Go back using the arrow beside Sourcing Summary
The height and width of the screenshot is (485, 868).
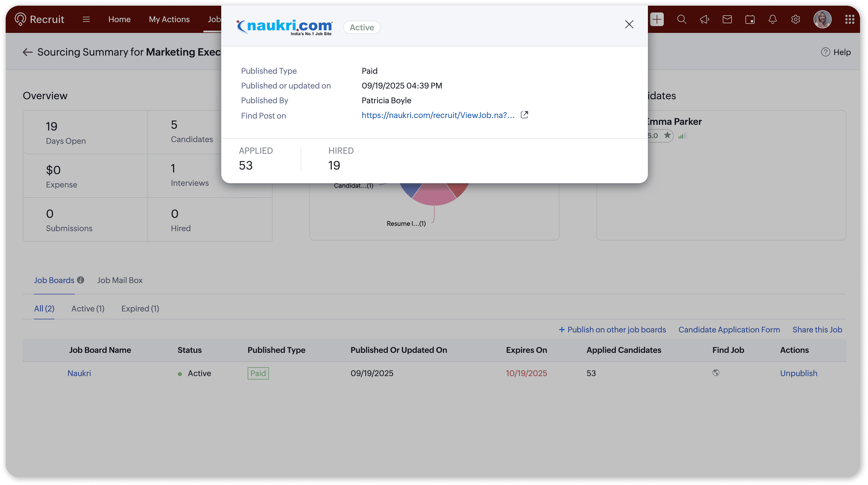coord(27,52)
